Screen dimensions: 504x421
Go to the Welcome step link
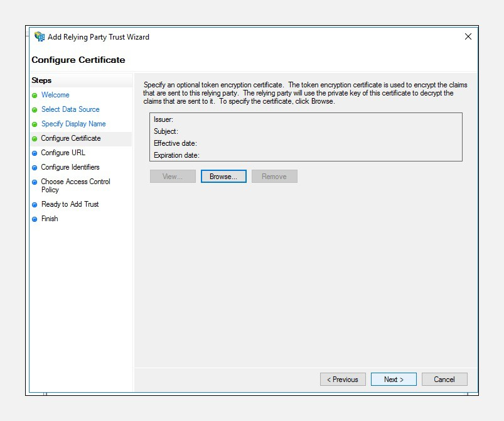click(x=55, y=95)
